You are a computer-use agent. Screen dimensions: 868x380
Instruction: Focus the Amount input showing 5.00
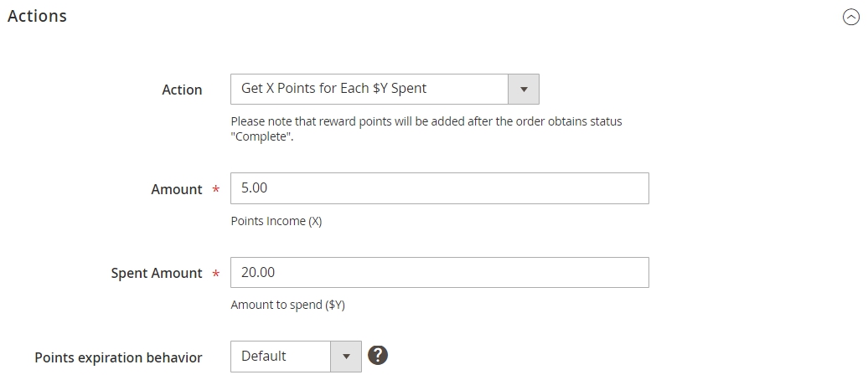pyautogui.click(x=440, y=188)
